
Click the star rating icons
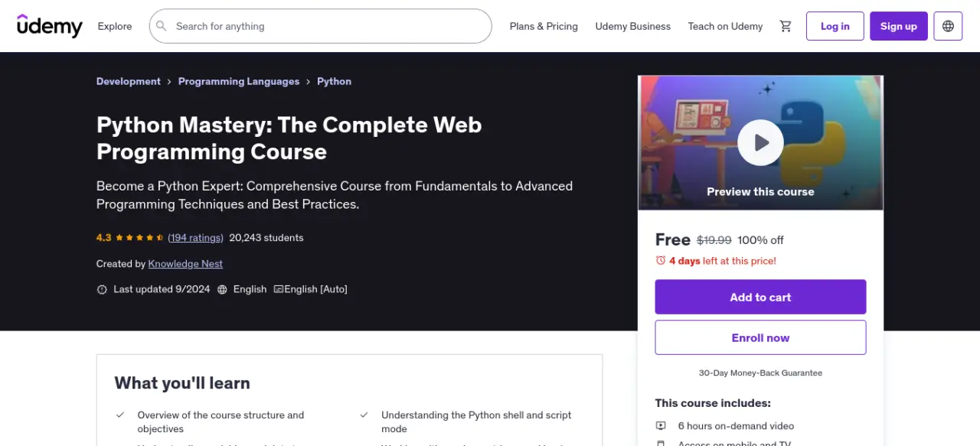pos(139,238)
